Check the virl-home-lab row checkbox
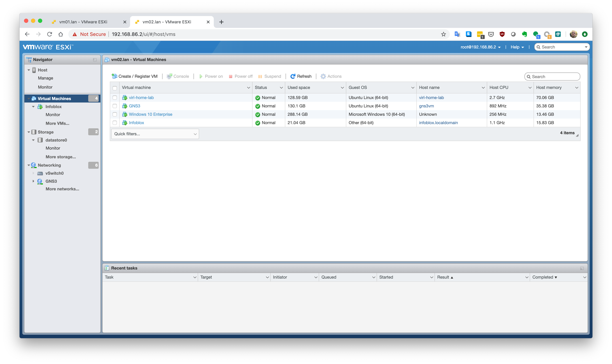Viewport: 612px width, 364px height. tap(115, 98)
